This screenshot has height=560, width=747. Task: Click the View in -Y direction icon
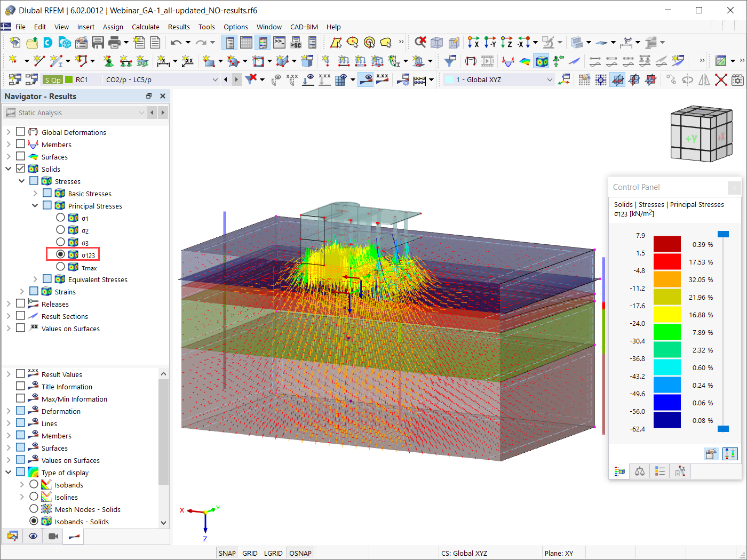(x=490, y=43)
